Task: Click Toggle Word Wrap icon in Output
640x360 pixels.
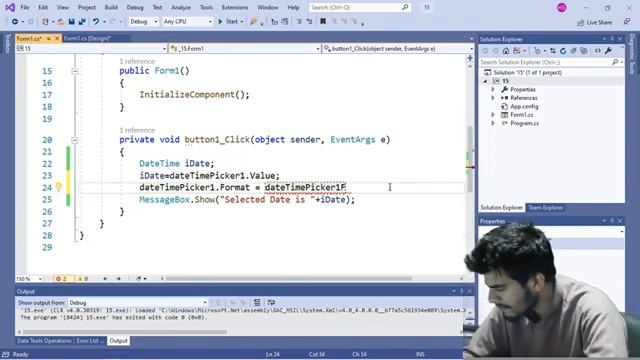Action: click(x=271, y=302)
